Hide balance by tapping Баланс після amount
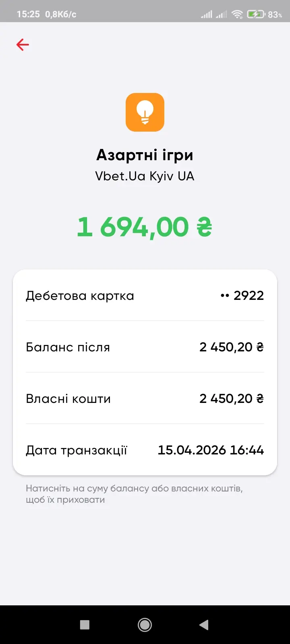The width and height of the screenshot is (290, 644). [x=232, y=347]
